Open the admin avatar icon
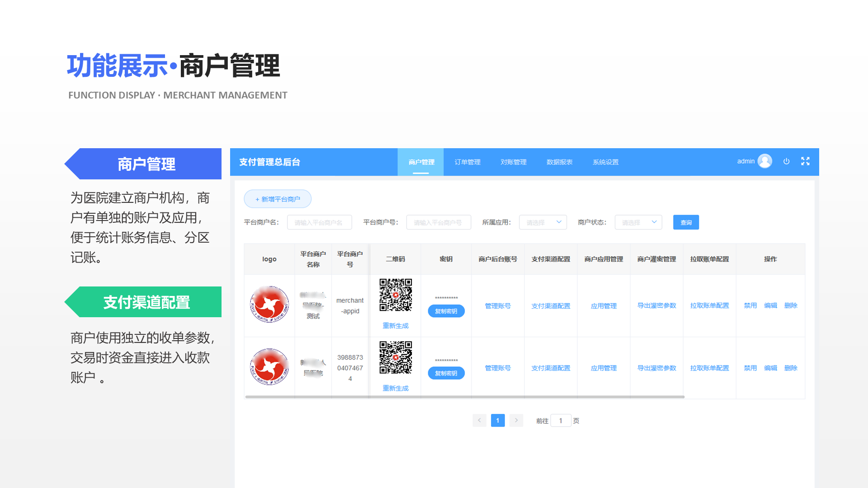 (x=764, y=160)
